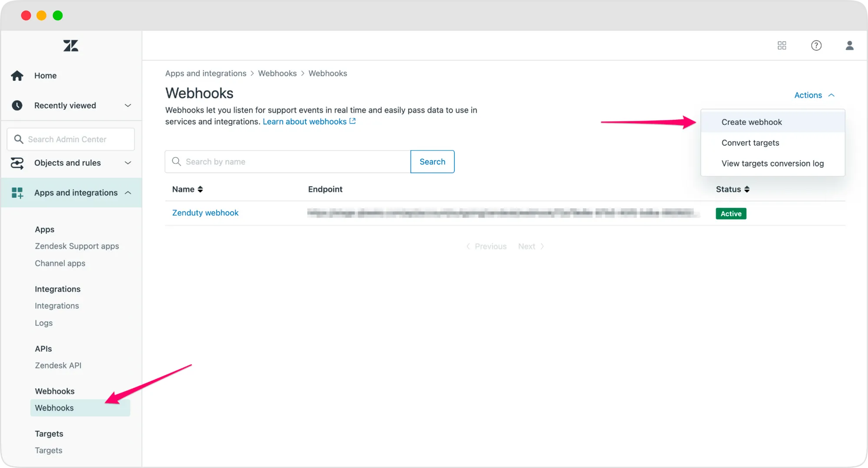Screen dimensions: 868x468
Task: Select View targets conversion log
Action: (x=773, y=164)
